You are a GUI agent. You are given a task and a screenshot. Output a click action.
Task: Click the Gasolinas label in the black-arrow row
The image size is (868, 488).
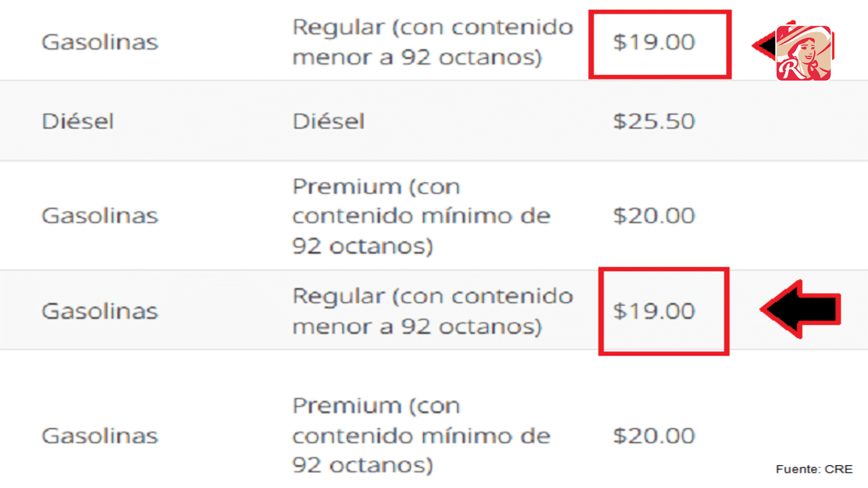(100, 311)
